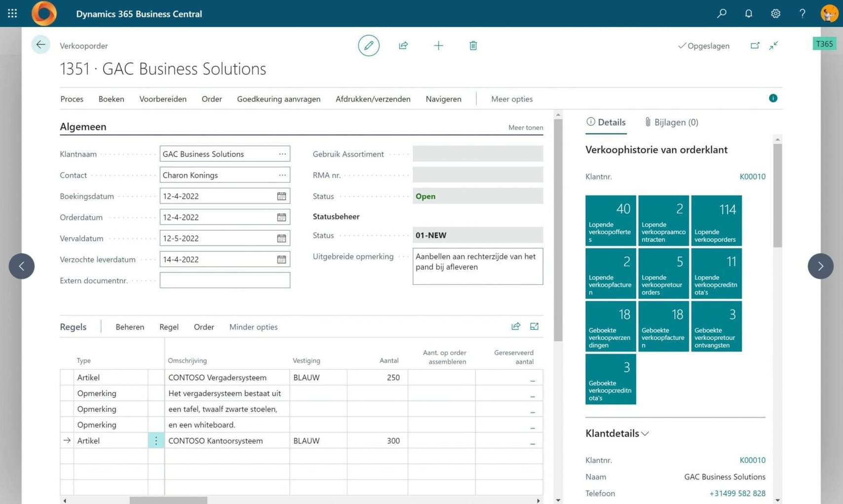The height and width of the screenshot is (504, 843).
Task: Open the Afdrukken/verzenden menu
Action: coord(373,99)
